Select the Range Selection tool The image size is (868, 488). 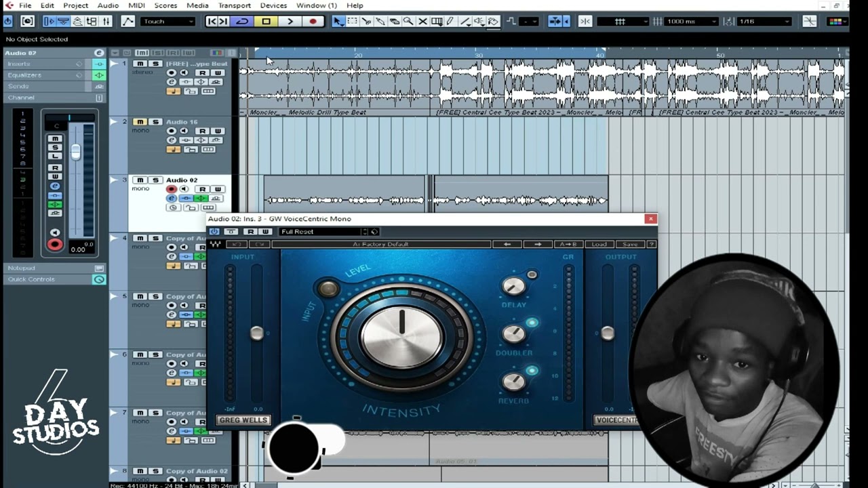(352, 22)
